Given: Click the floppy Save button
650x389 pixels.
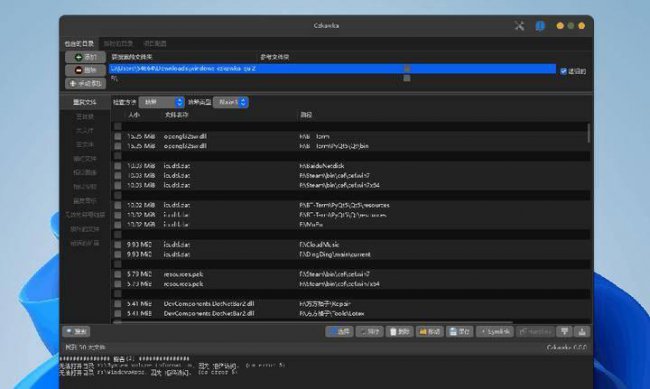Looking at the screenshot, I should (460, 331).
